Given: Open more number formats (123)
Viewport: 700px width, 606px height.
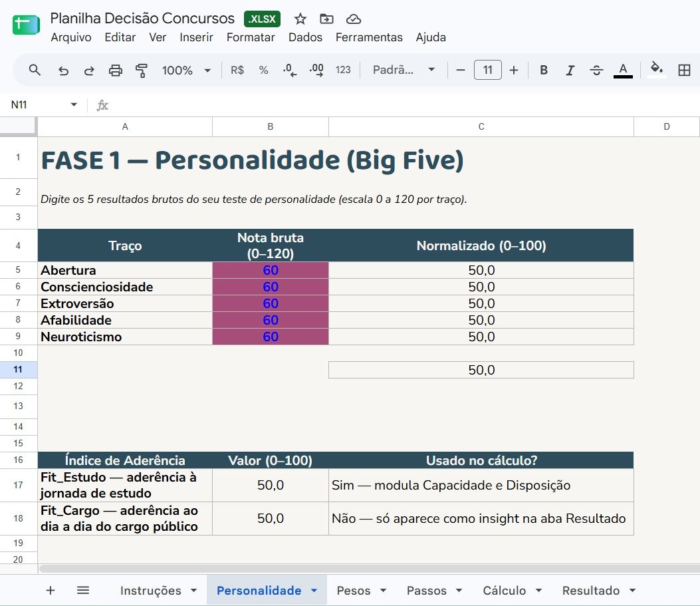Looking at the screenshot, I should pos(343,70).
